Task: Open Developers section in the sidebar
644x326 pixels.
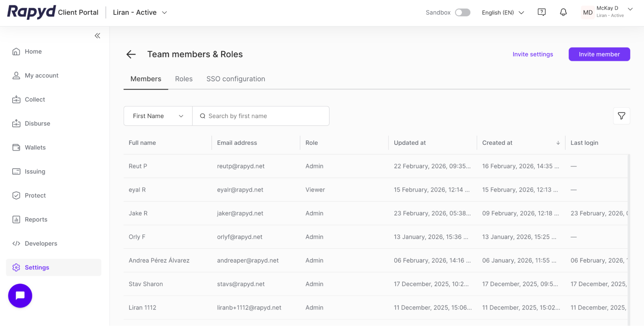Action: (41, 244)
